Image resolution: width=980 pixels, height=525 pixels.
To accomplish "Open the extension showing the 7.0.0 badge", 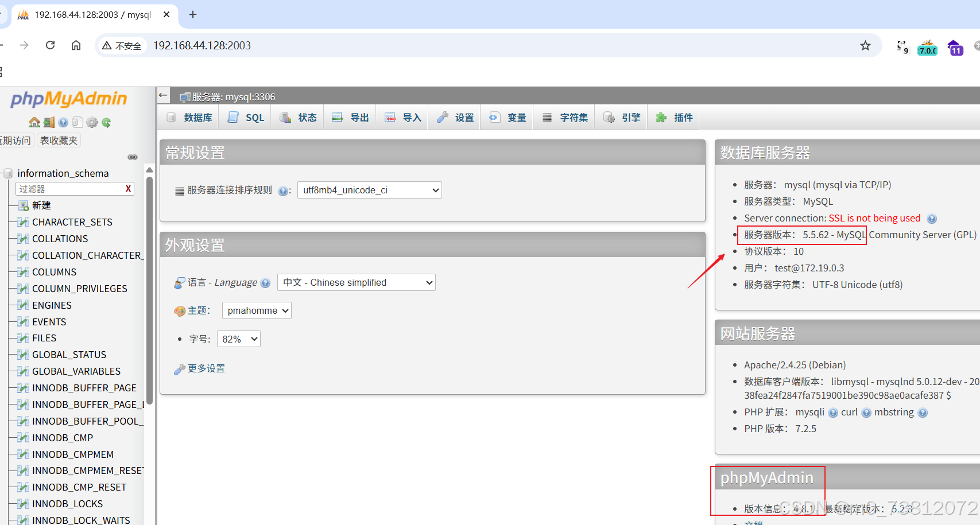I will point(928,48).
